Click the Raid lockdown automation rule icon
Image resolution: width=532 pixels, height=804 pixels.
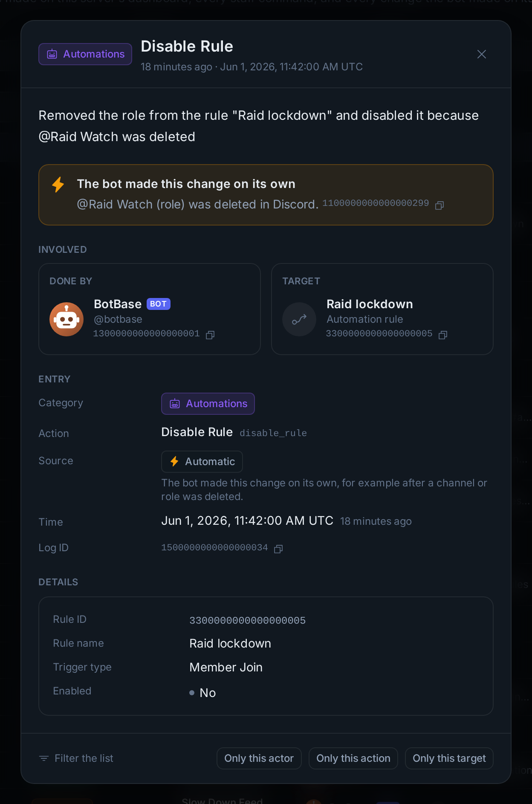pos(299,319)
